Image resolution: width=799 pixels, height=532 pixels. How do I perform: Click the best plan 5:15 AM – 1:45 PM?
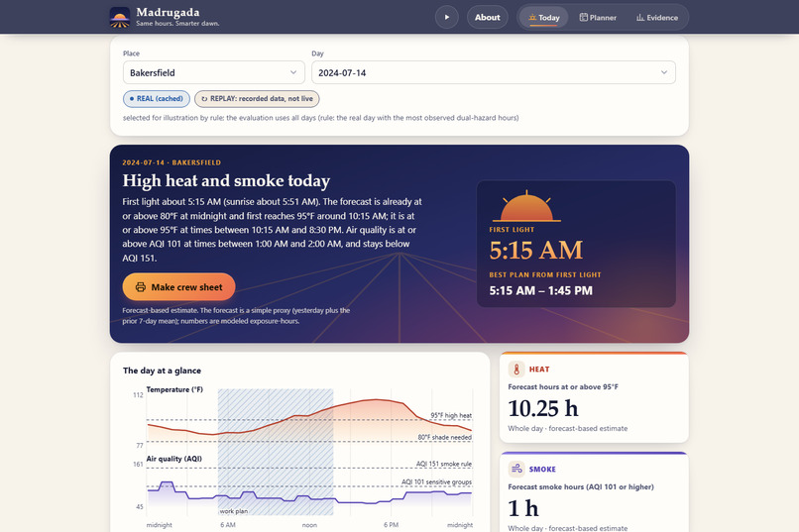point(540,290)
